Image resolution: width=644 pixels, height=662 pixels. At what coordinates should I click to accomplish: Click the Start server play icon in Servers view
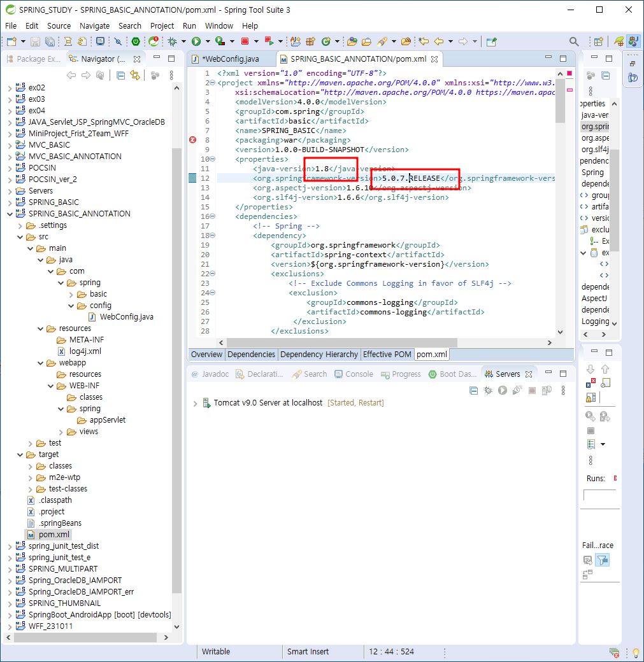[503, 391]
